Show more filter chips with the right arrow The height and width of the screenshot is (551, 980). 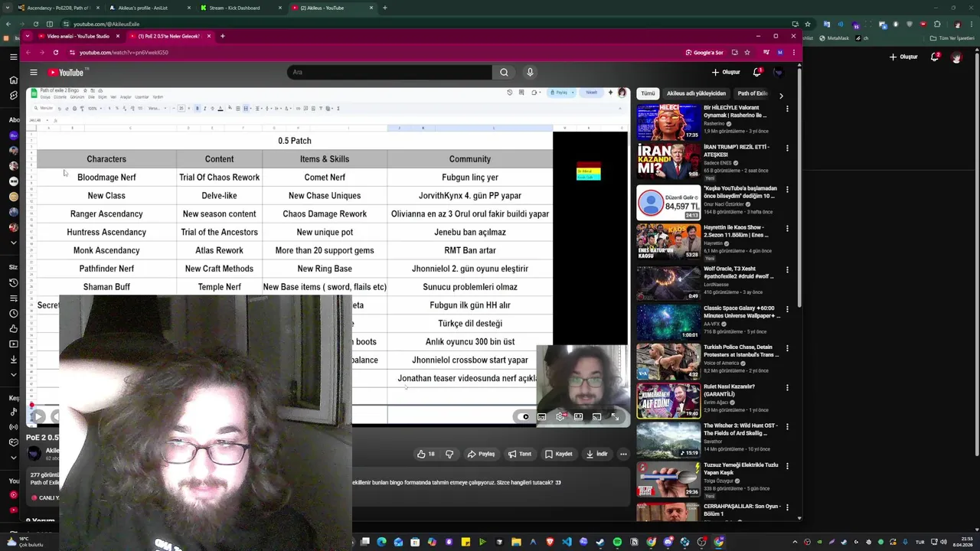(x=781, y=96)
